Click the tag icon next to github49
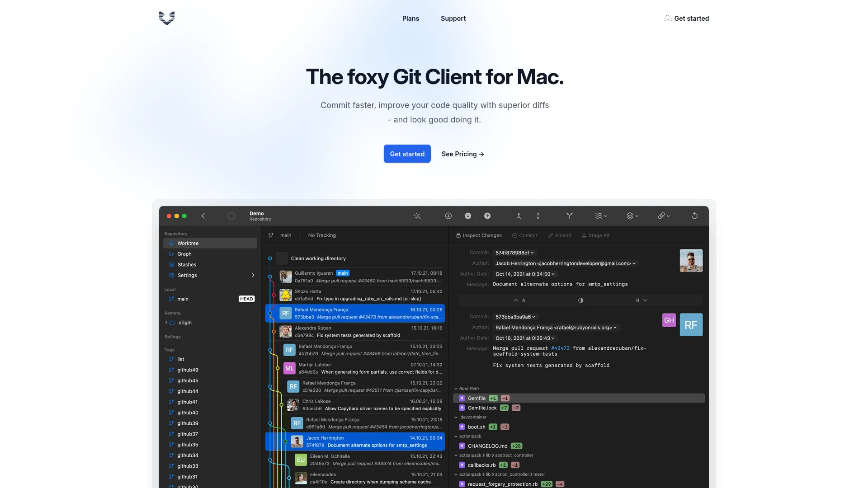The height and width of the screenshot is (488, 868). 171,370
